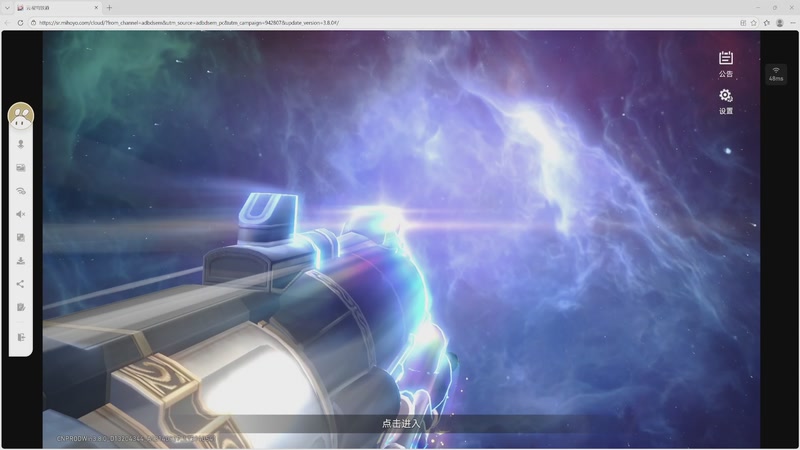The image size is (800, 450).
Task: Click the share icon in the sidebar
Action: click(21, 284)
